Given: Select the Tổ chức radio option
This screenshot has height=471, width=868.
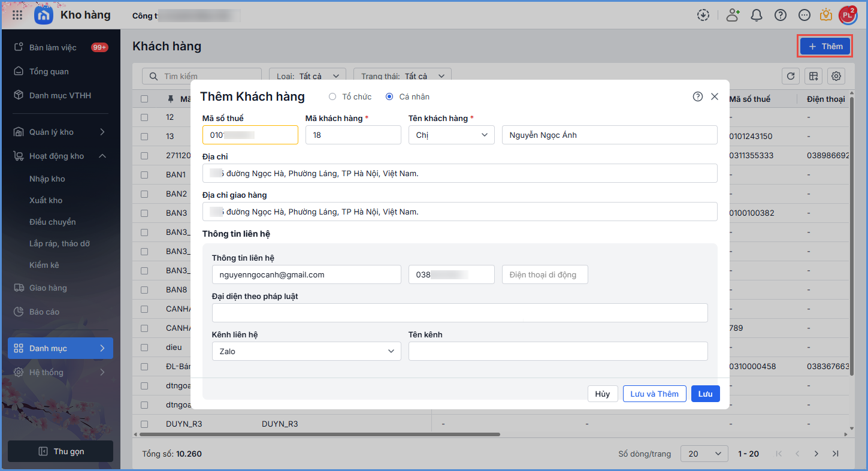Looking at the screenshot, I should 332,96.
